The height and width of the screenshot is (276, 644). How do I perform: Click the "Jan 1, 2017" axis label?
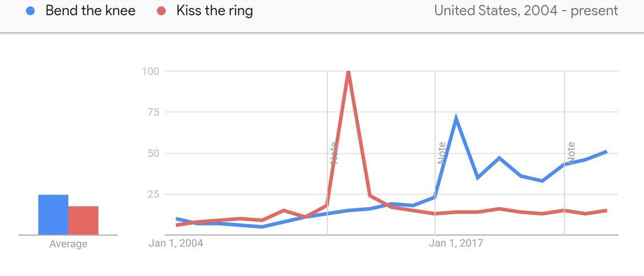456,243
